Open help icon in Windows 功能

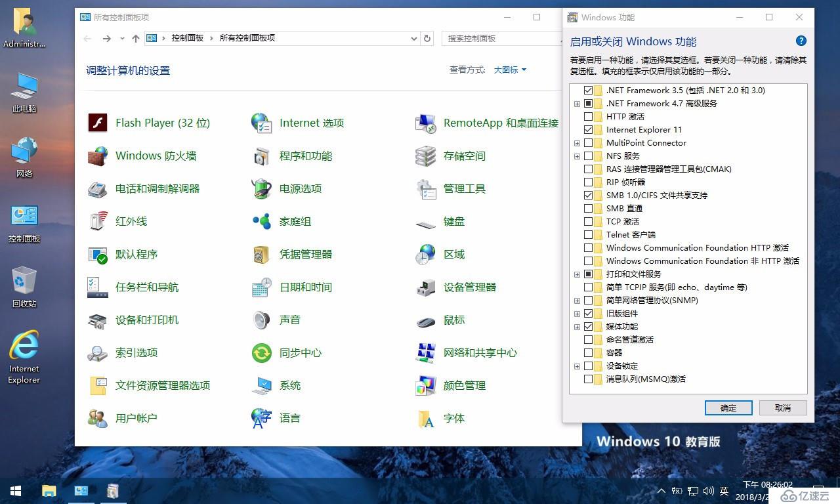click(801, 41)
